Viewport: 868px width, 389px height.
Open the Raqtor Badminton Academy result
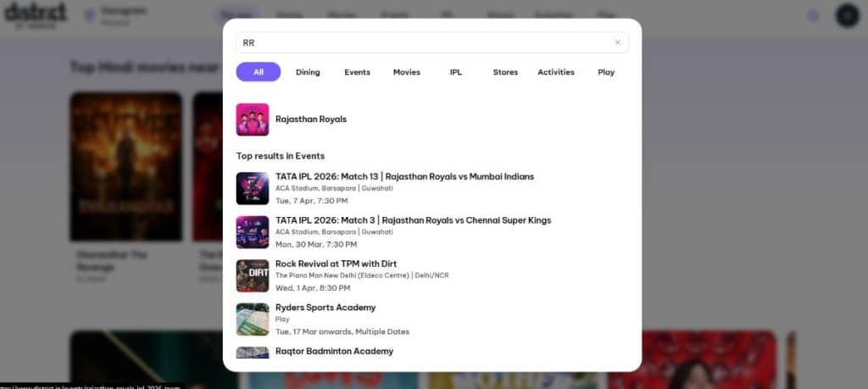[334, 352]
